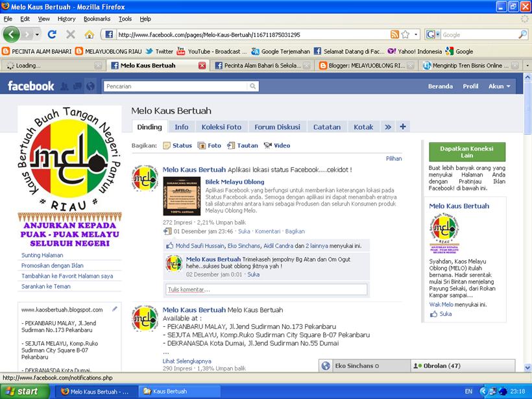Open messages icon in Facebook bar
This screenshot has width=532, height=399.
[x=77, y=86]
